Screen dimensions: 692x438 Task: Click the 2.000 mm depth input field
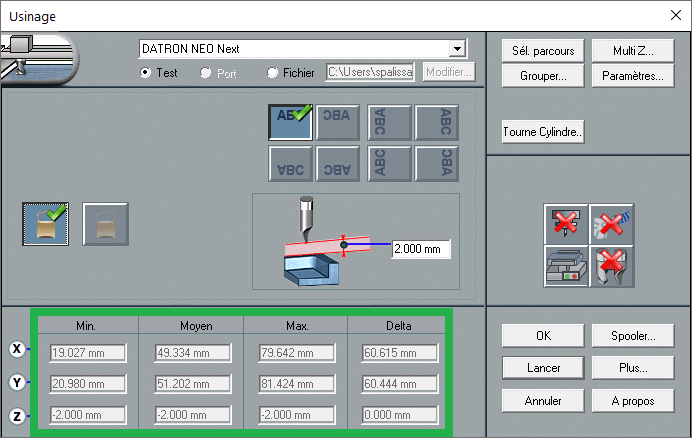422,249
